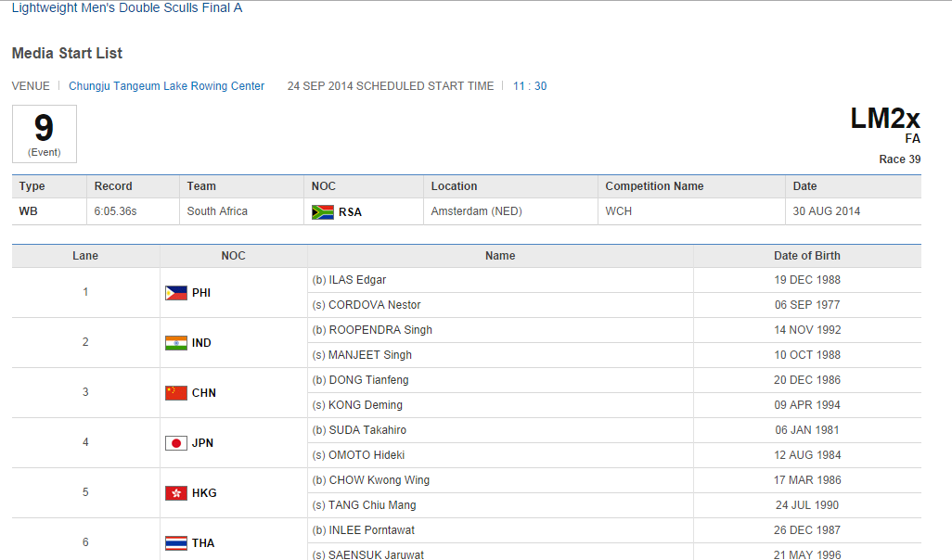Click the Lightweight Men's Double Sculls heading
Screen dimensions: 952x560
[127, 8]
